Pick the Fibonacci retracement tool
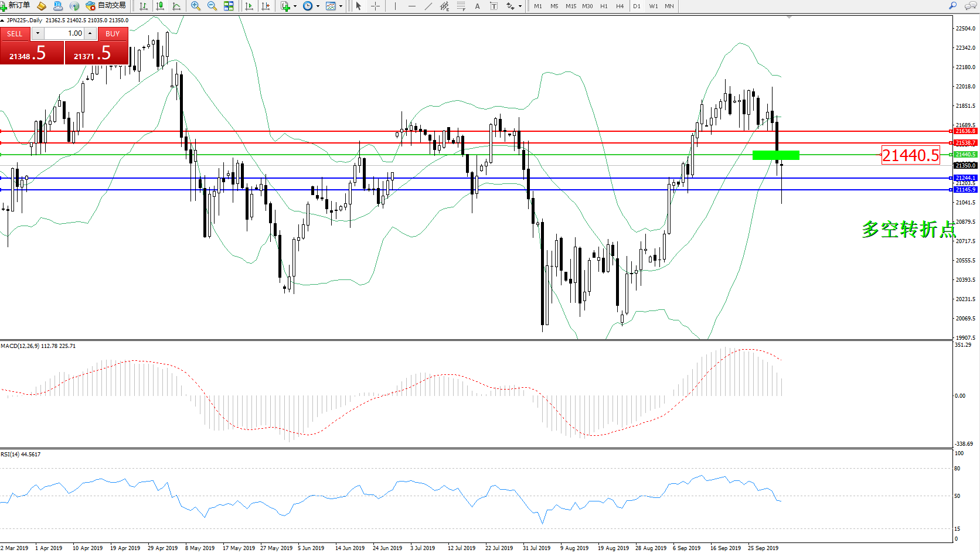Screen dimensions: 980x553 (x=461, y=6)
